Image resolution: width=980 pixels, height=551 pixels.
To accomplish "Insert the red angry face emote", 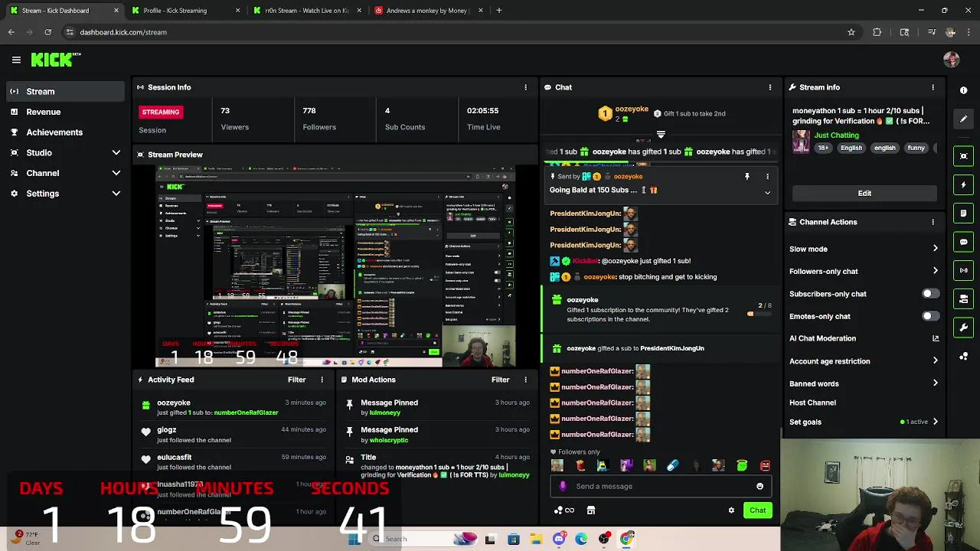I will tap(765, 465).
